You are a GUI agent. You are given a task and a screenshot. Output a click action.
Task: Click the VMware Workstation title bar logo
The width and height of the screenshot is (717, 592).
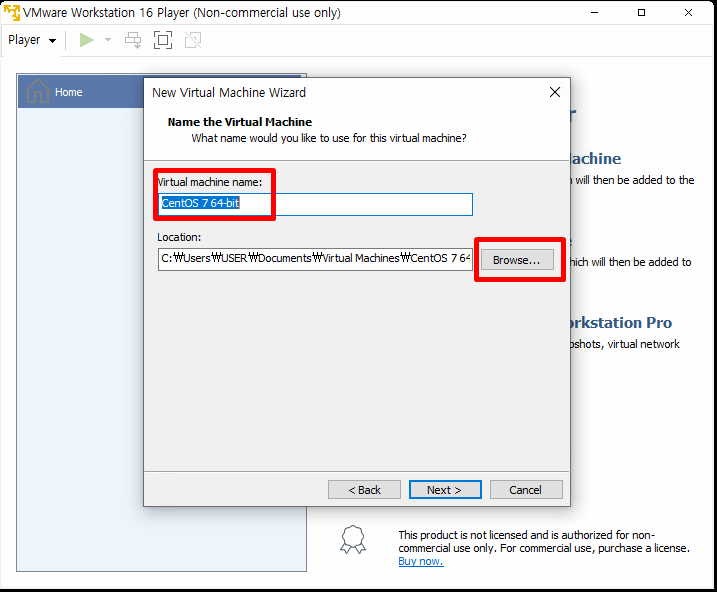12,12
